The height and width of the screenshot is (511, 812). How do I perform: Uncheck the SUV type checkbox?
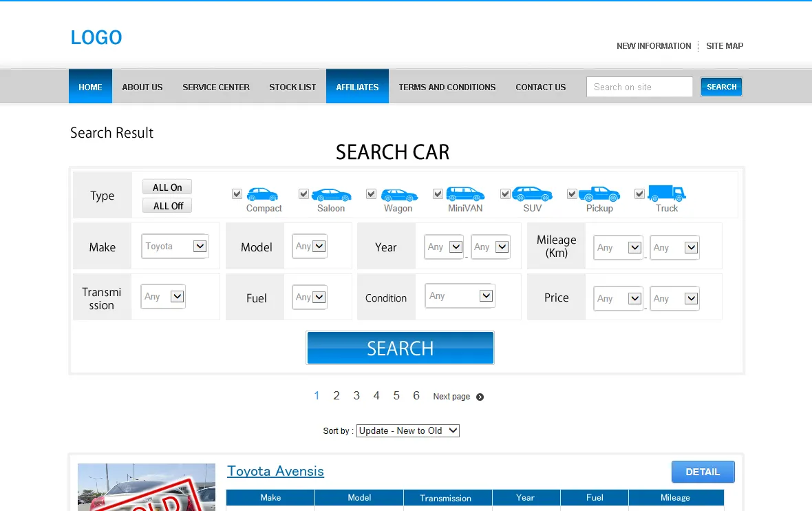tap(505, 194)
